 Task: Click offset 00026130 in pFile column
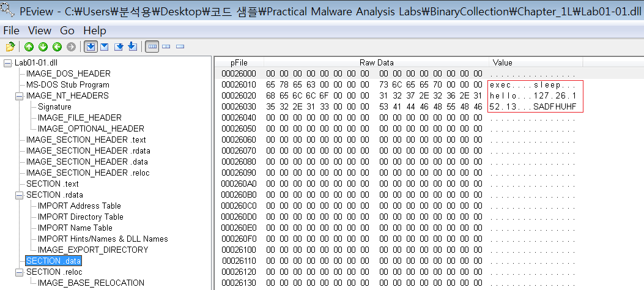tap(239, 283)
